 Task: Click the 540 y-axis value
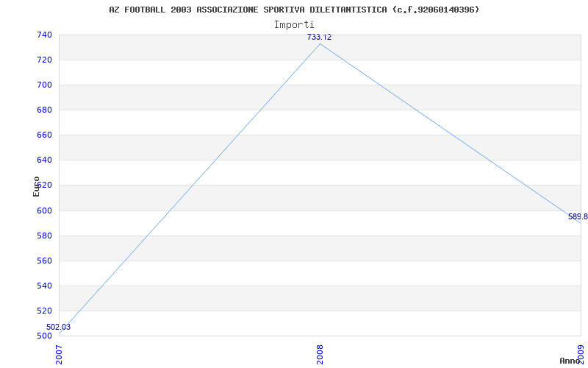tap(44, 286)
